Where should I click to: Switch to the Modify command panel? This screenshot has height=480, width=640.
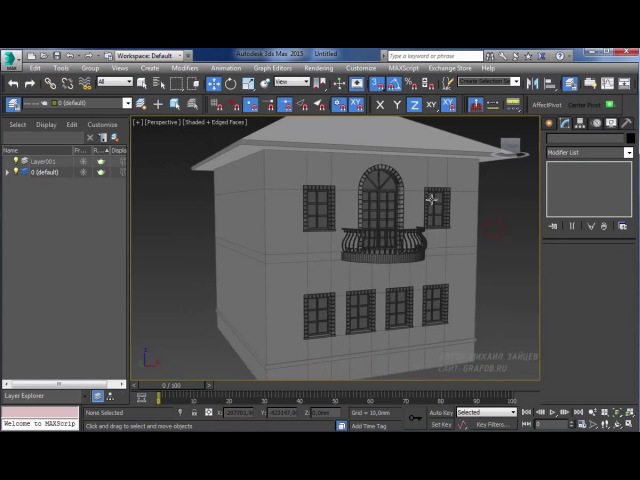point(565,123)
